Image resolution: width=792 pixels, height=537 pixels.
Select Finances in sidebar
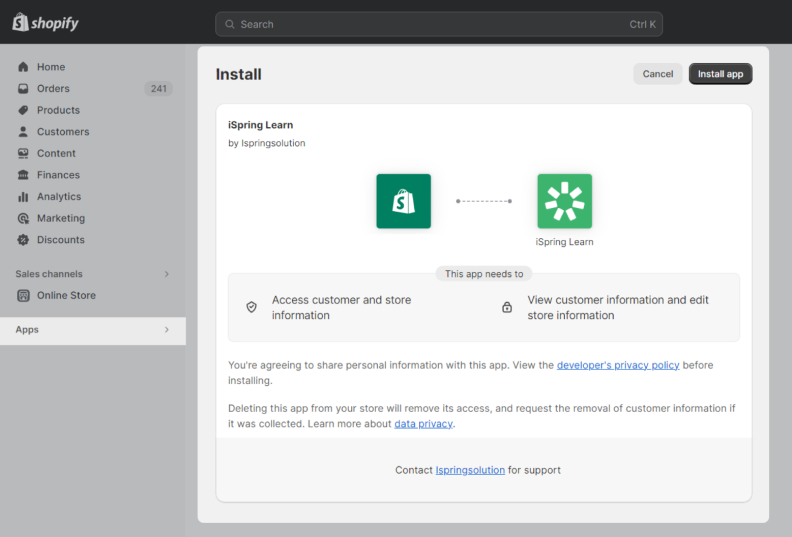(x=58, y=175)
